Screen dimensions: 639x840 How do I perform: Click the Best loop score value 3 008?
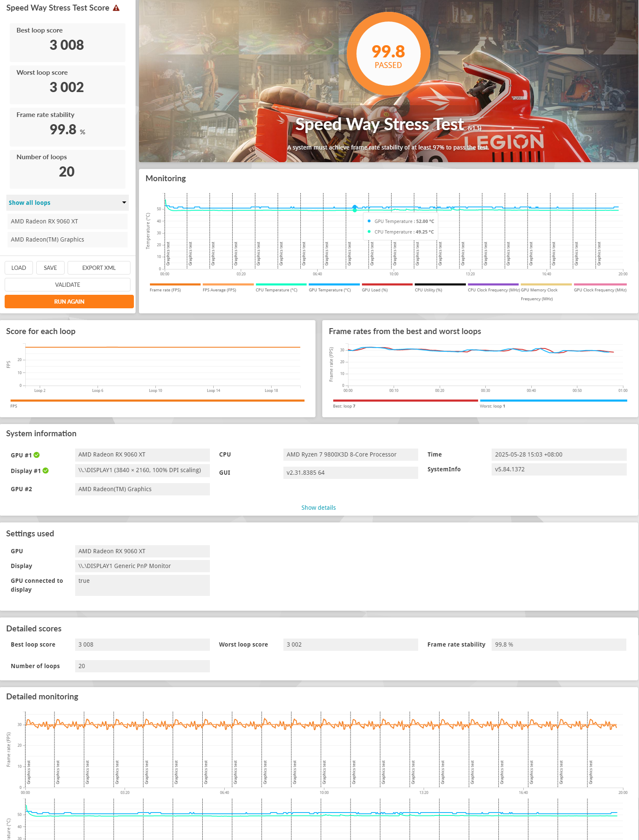tap(67, 45)
